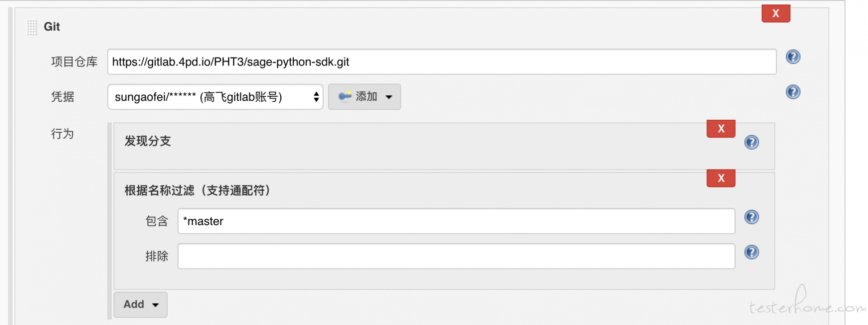Image resolution: width=868 pixels, height=325 pixels.
Task: Expand the 添加 credentials dropdown arrow
Action: click(x=389, y=97)
